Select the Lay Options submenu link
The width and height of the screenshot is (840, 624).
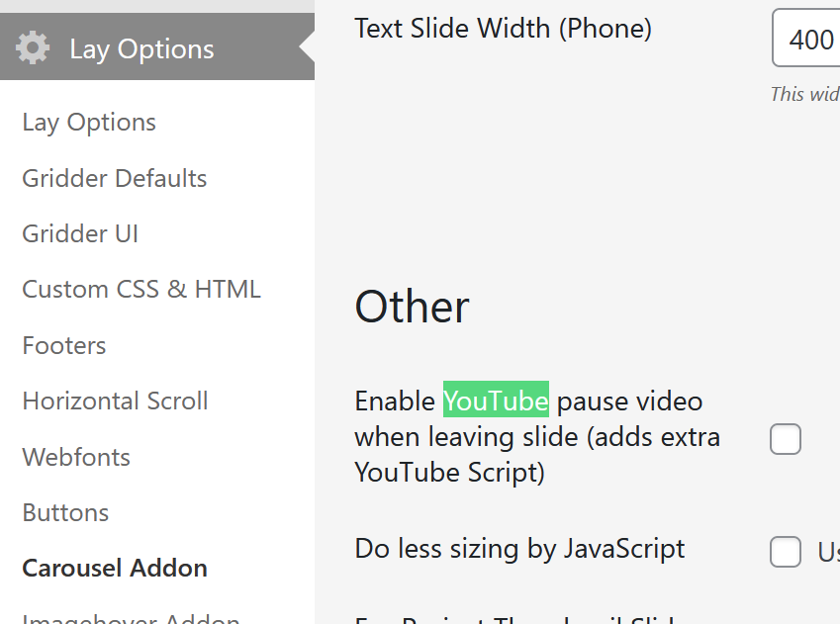pos(89,123)
